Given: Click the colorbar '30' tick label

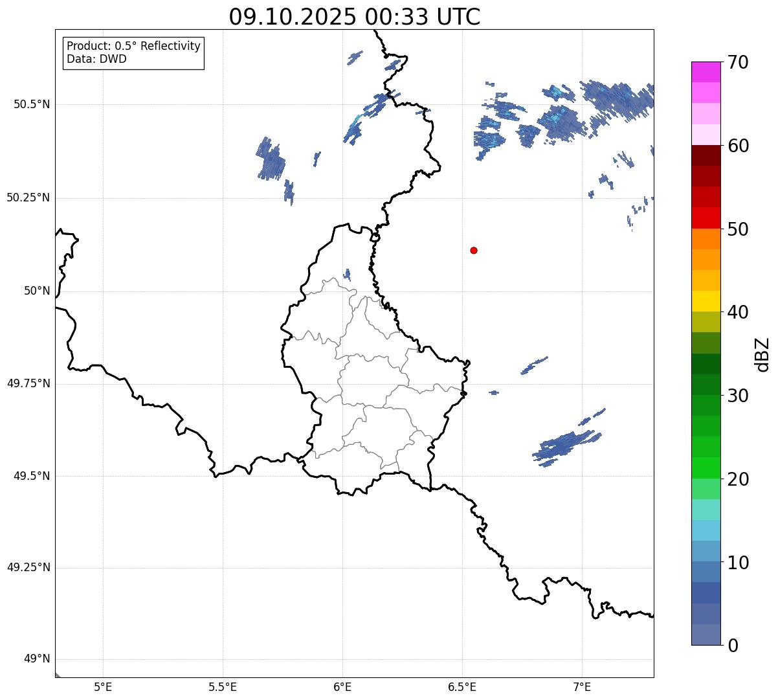Looking at the screenshot, I should click(x=738, y=396).
